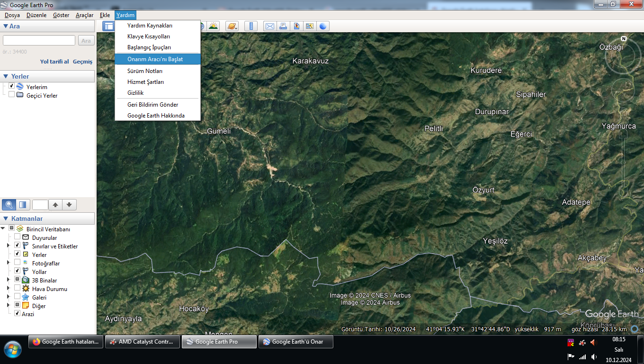
Task: Click the down arrow places button
Action: (69, 205)
